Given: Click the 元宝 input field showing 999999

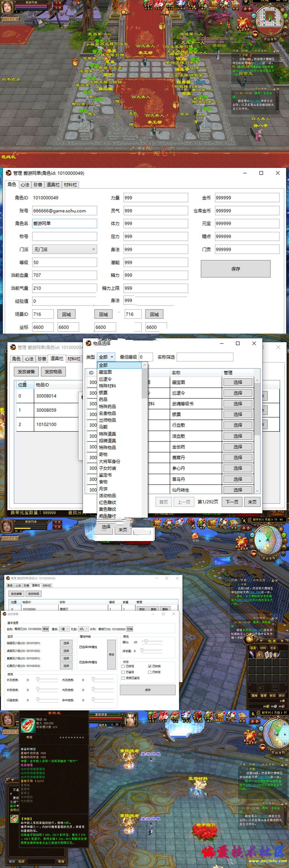Looking at the screenshot, I should (x=247, y=223).
